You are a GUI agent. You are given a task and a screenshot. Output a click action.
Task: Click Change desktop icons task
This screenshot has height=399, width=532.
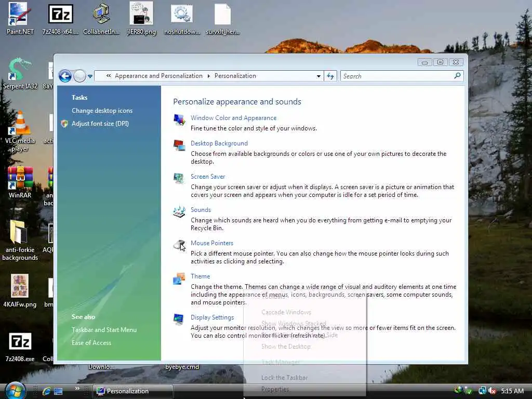pos(102,111)
